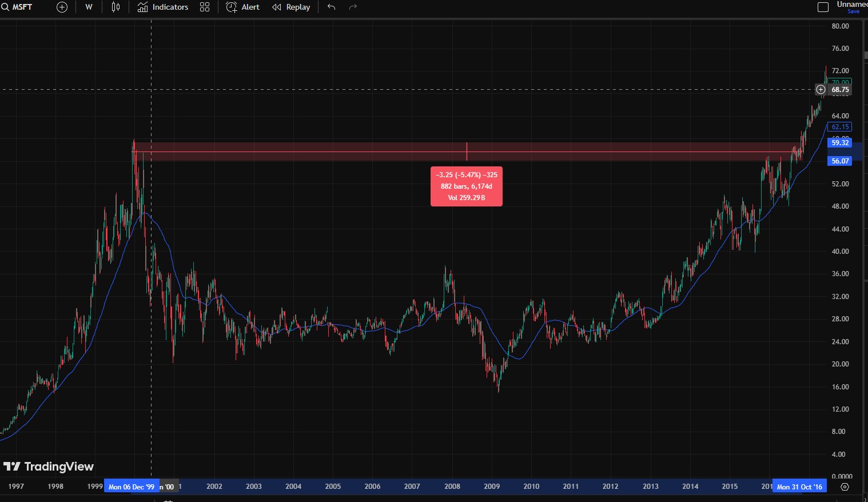Click the 2009 year on the time axis

pos(492,487)
